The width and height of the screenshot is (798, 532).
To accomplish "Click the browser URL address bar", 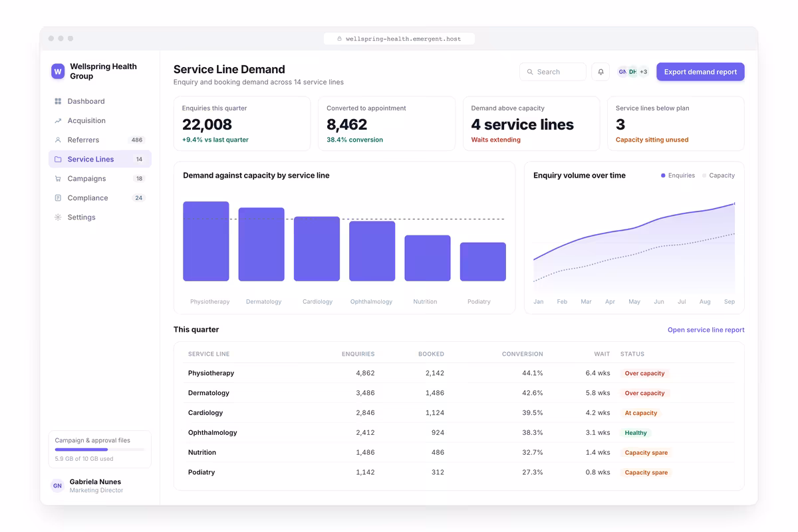I will click(x=399, y=39).
